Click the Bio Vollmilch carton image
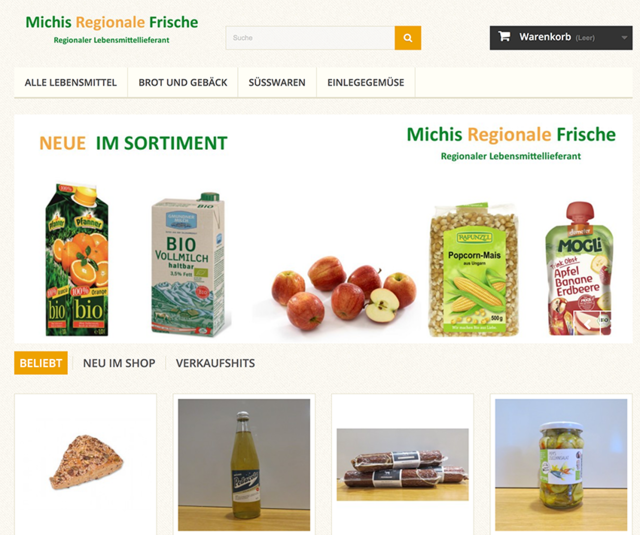 point(189,264)
